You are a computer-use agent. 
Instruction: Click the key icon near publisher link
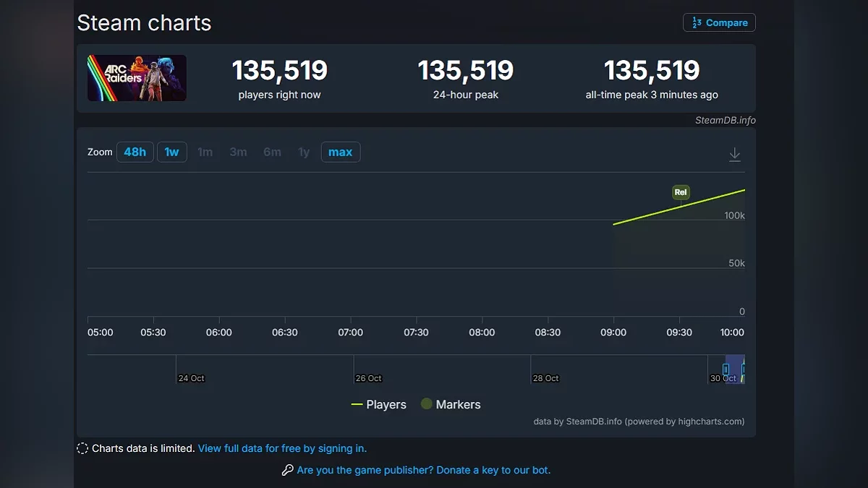click(x=287, y=470)
